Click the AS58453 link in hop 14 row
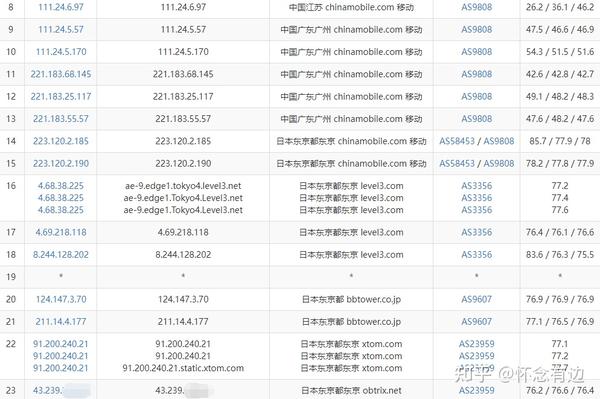Screen dimensions: 600x399 (457, 141)
